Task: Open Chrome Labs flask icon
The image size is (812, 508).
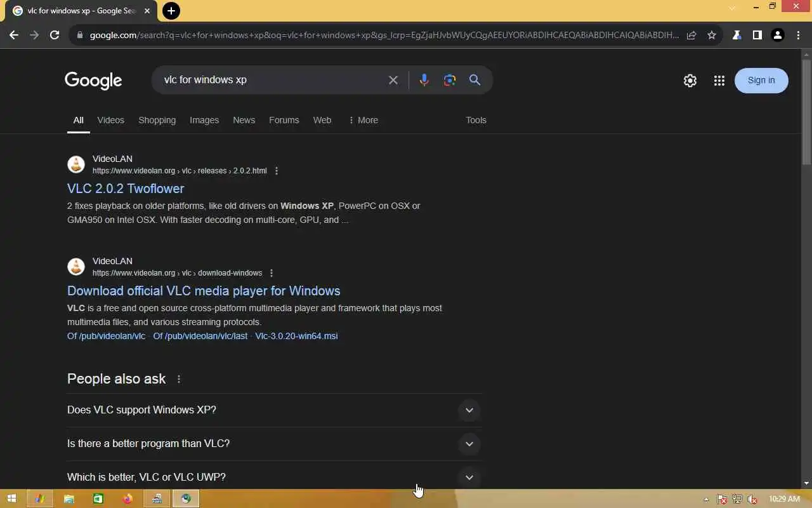Action: tap(737, 35)
